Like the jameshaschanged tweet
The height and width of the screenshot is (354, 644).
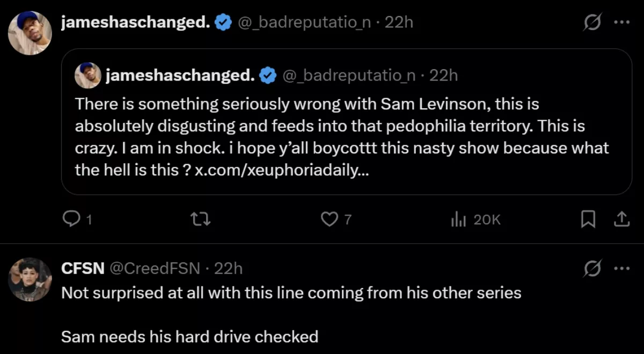[x=331, y=219]
